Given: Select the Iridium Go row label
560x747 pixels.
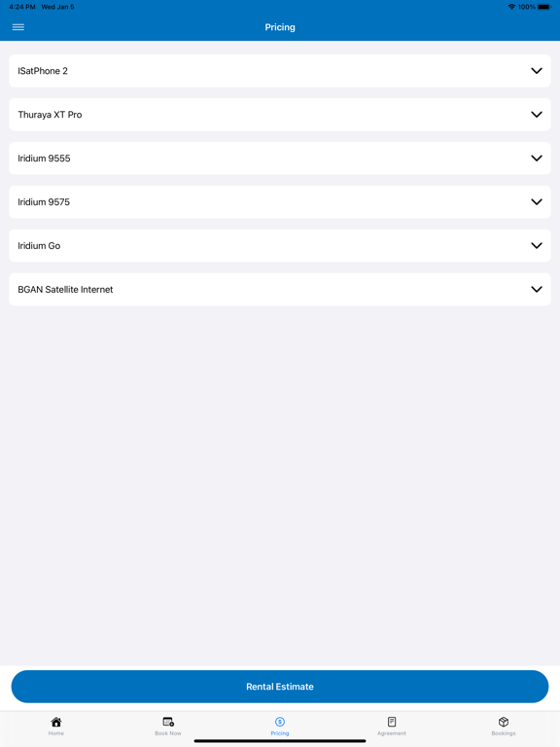Looking at the screenshot, I should click(x=39, y=246).
